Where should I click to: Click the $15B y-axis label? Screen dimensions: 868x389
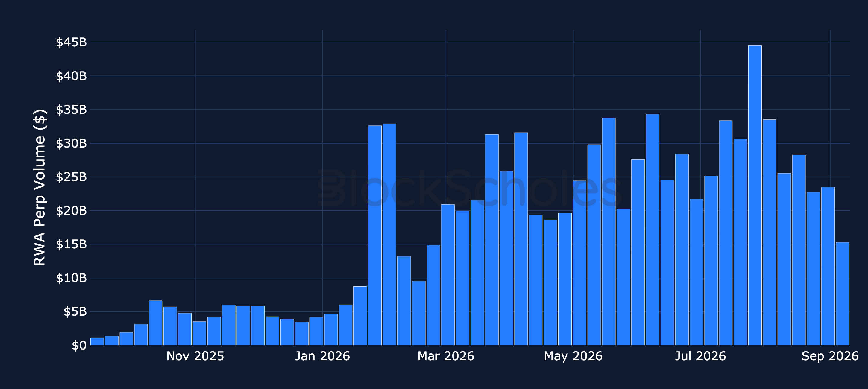(x=71, y=244)
